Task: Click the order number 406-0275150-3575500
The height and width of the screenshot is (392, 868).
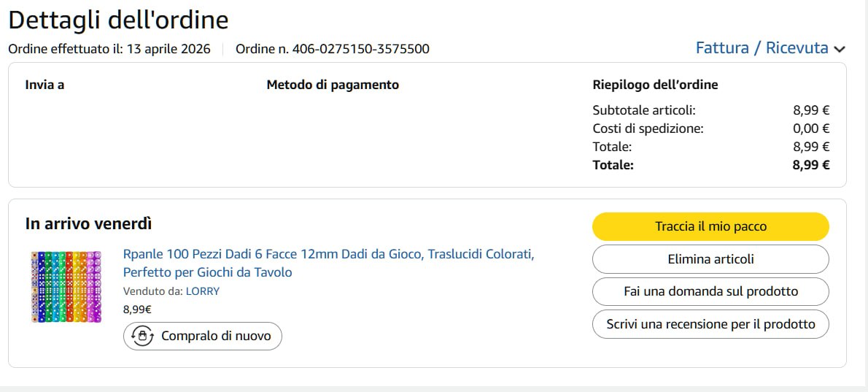Action: click(360, 50)
